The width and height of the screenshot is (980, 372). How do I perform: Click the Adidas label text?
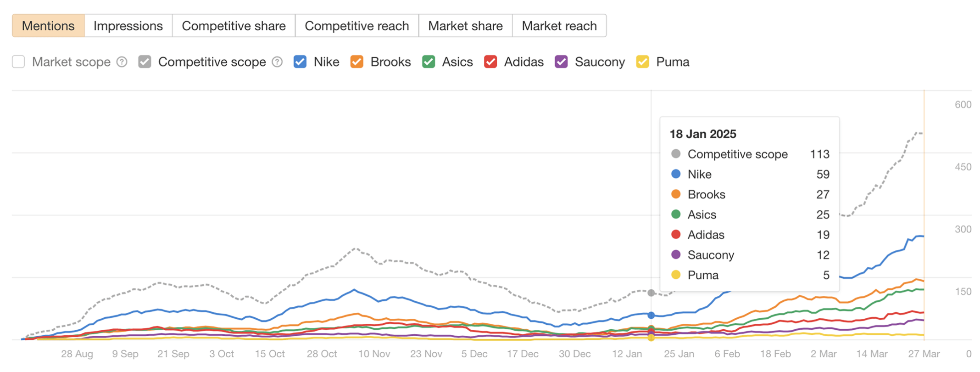523,62
